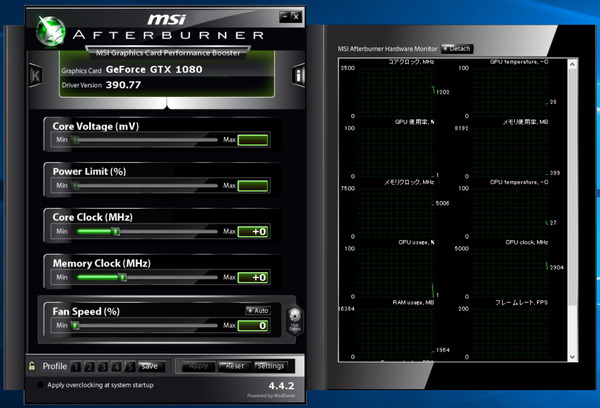Click the Reset button
Viewport: 600px width, 408px height.
click(234, 366)
